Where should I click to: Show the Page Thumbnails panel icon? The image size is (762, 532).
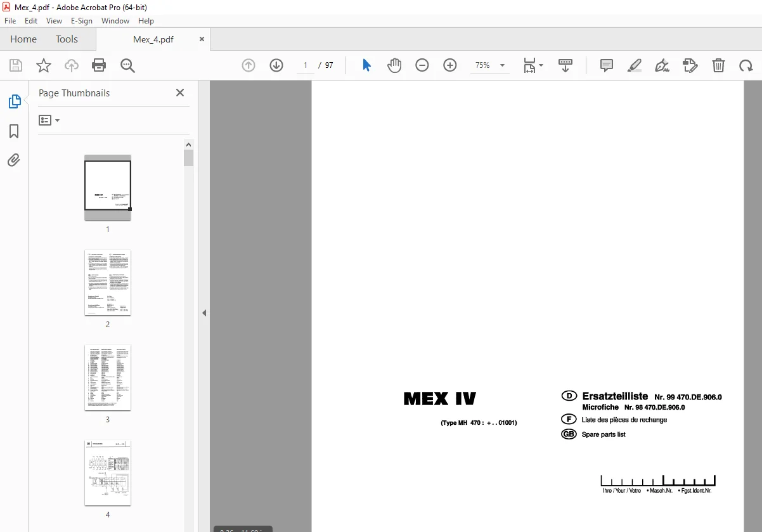[14, 101]
